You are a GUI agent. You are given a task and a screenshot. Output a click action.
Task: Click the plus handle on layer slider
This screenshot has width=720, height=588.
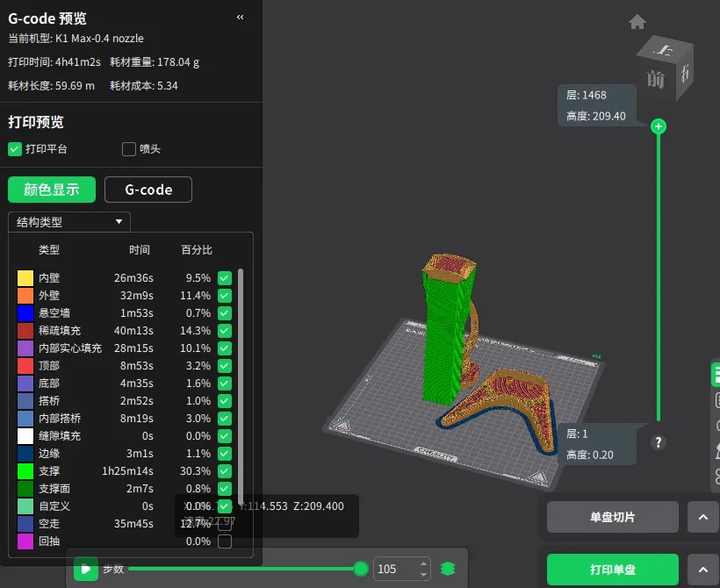(659, 126)
